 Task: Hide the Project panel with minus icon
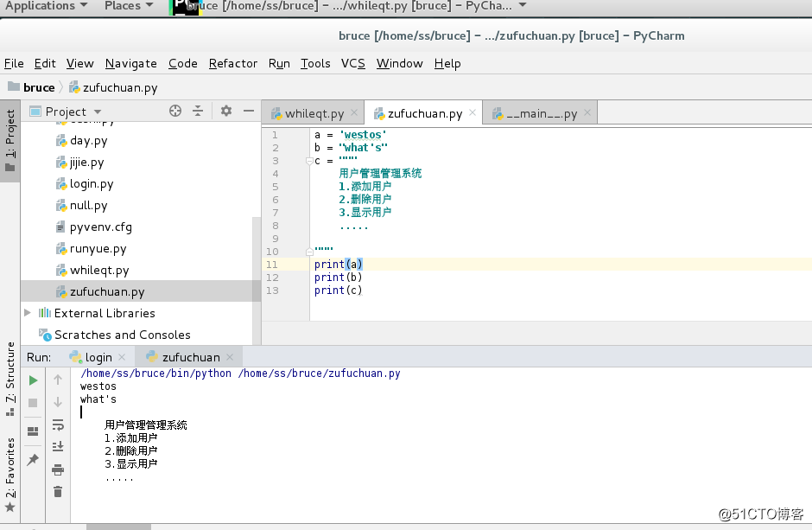click(x=249, y=111)
